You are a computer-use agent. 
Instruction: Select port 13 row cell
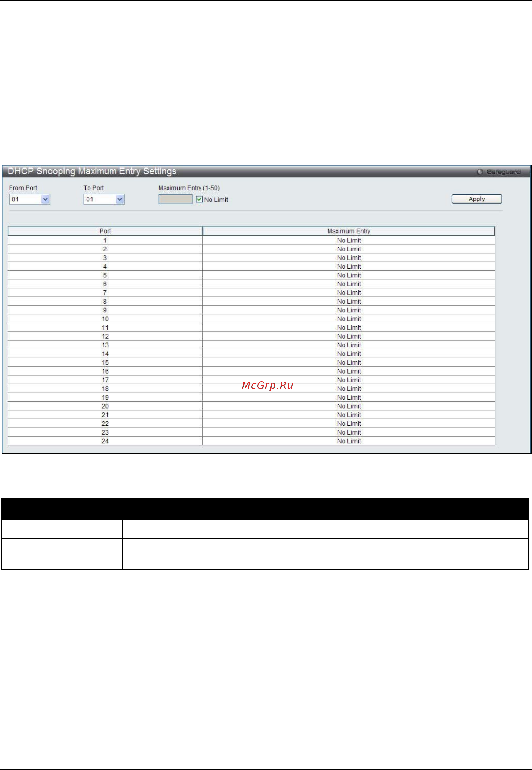pos(105,345)
